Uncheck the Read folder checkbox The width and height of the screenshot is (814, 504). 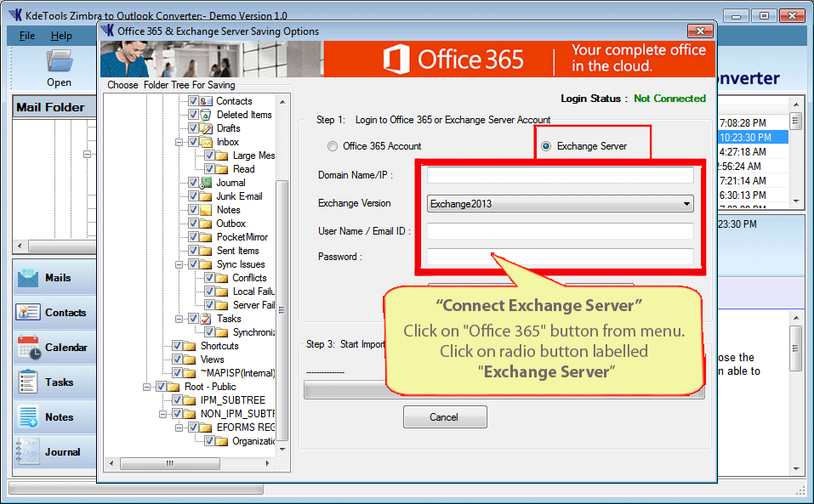pos(209,169)
